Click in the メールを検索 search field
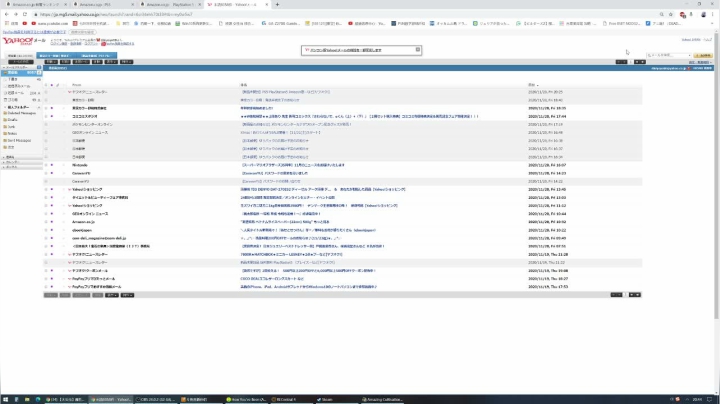 click(x=668, y=55)
